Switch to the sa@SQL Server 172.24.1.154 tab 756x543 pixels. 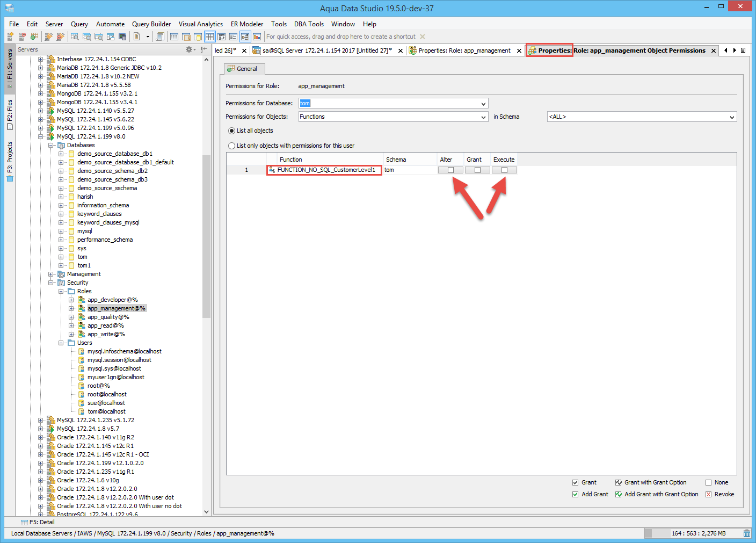327,50
